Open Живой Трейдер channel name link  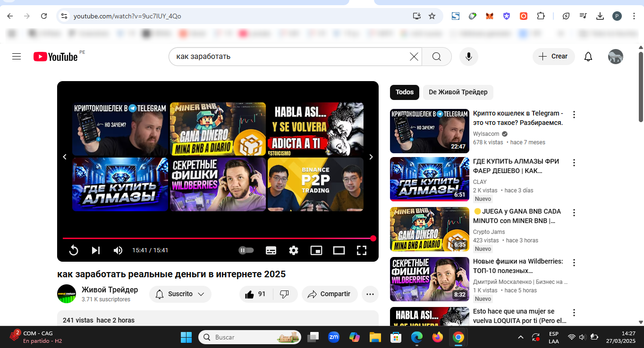(x=110, y=290)
